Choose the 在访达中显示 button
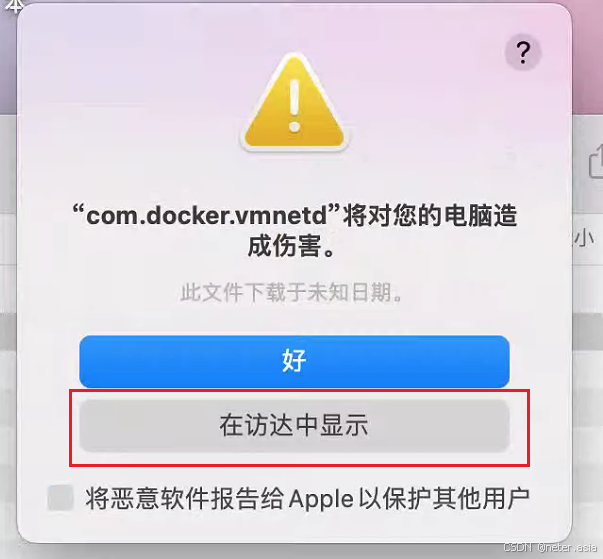The height and width of the screenshot is (559, 603). coord(294,426)
